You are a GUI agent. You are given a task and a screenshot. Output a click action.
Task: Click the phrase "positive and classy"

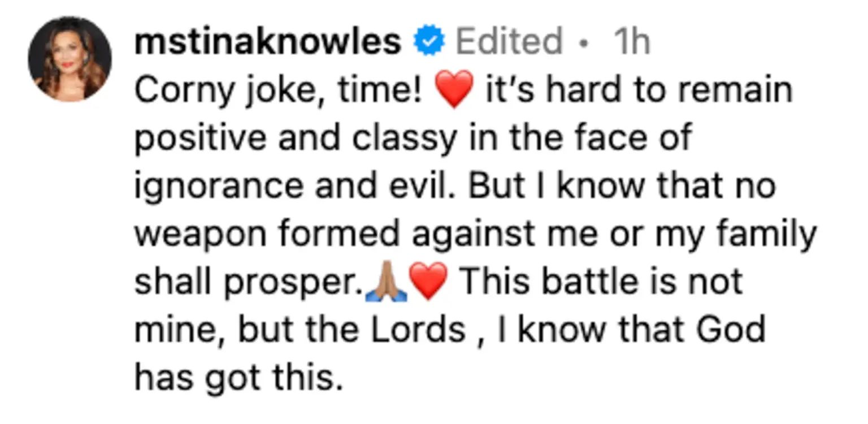[x=294, y=139]
